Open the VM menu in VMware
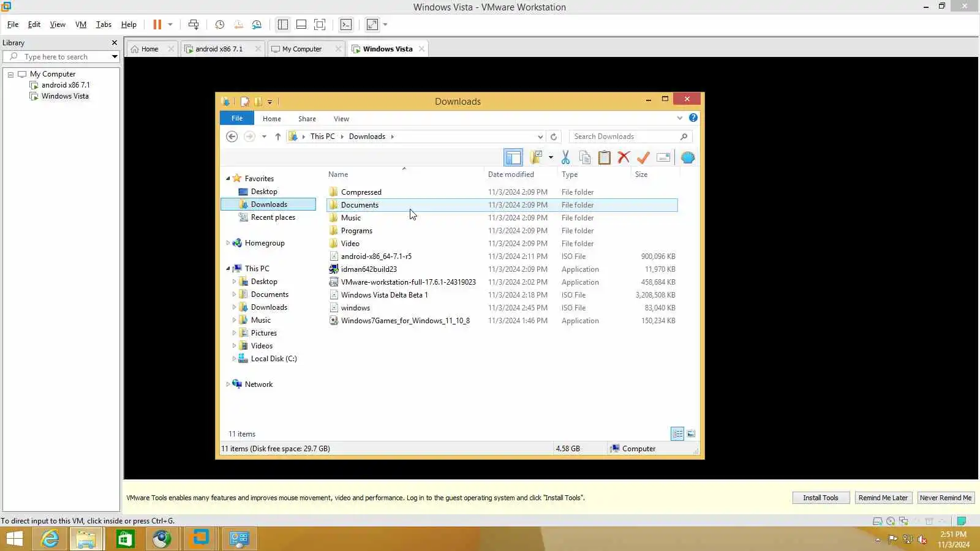Viewport: 980px width, 551px height. tap(81, 24)
